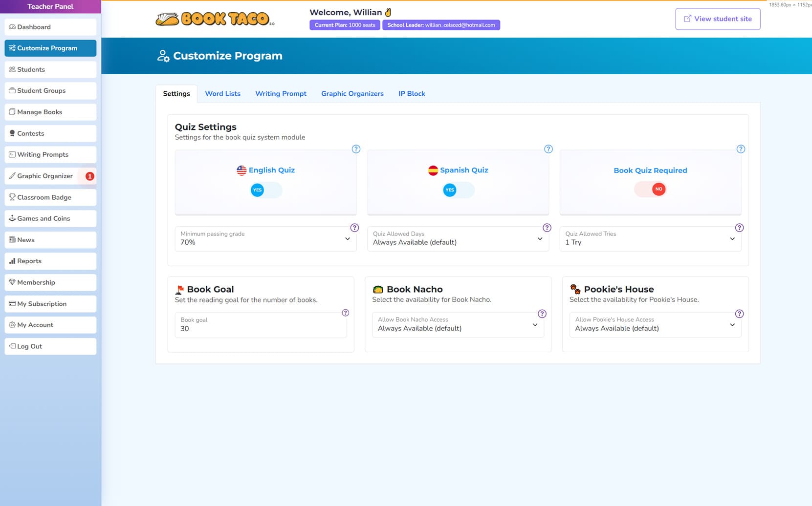Viewport: 812px width, 506px height.
Task: Click the Graphic Organizer notification badge
Action: [90, 176]
